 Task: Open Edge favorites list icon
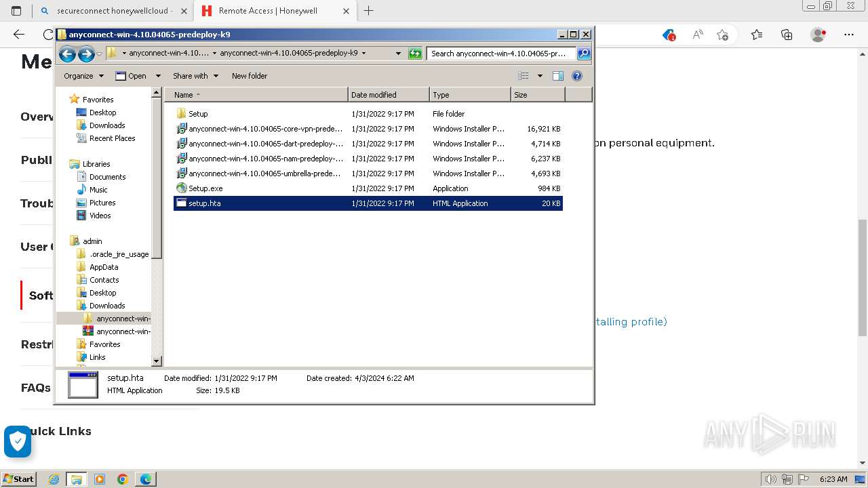757,35
